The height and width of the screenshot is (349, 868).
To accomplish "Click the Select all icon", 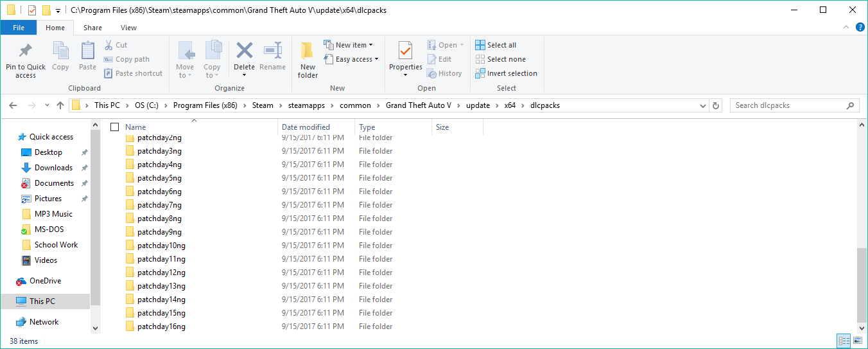I will (480, 45).
